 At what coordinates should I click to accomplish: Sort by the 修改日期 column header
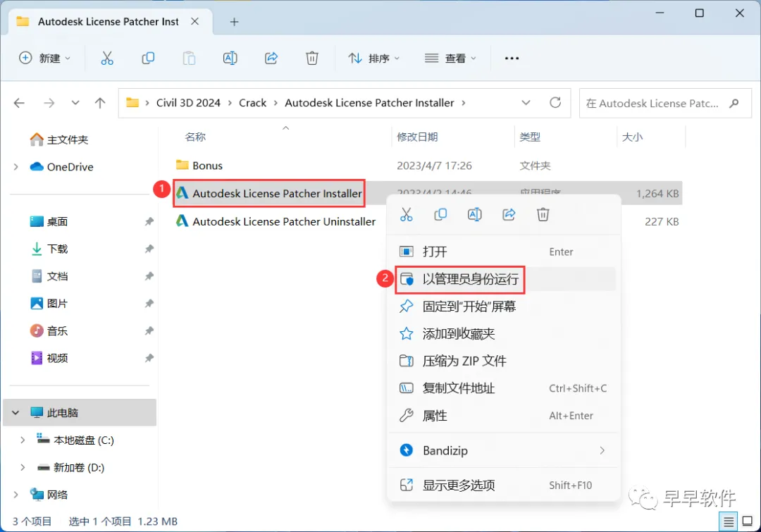417,137
